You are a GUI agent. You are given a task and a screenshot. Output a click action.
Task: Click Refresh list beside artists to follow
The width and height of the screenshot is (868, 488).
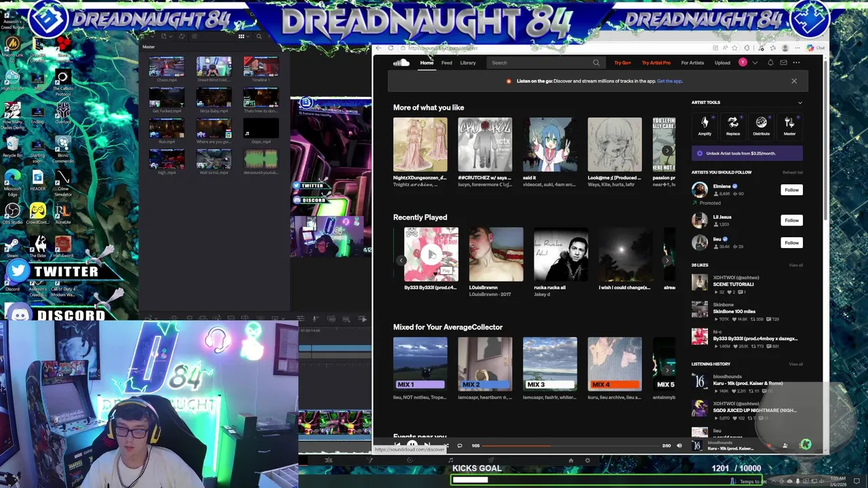pyautogui.click(x=792, y=172)
